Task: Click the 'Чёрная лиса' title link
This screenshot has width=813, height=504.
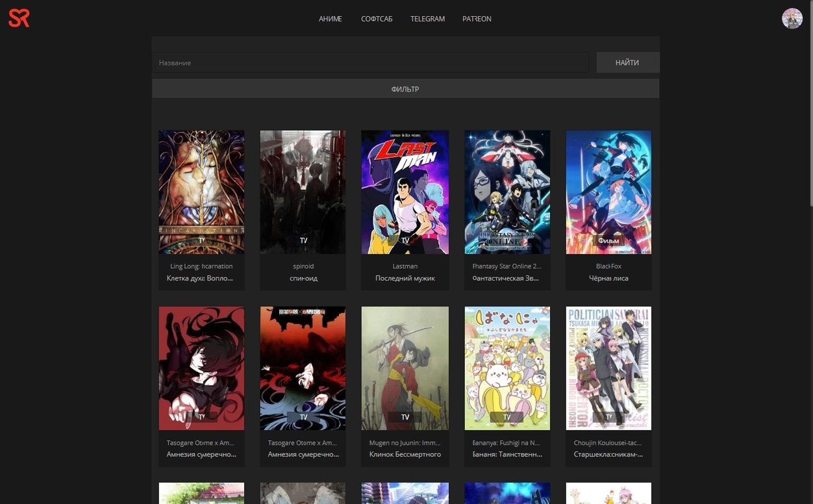Action: (x=608, y=278)
